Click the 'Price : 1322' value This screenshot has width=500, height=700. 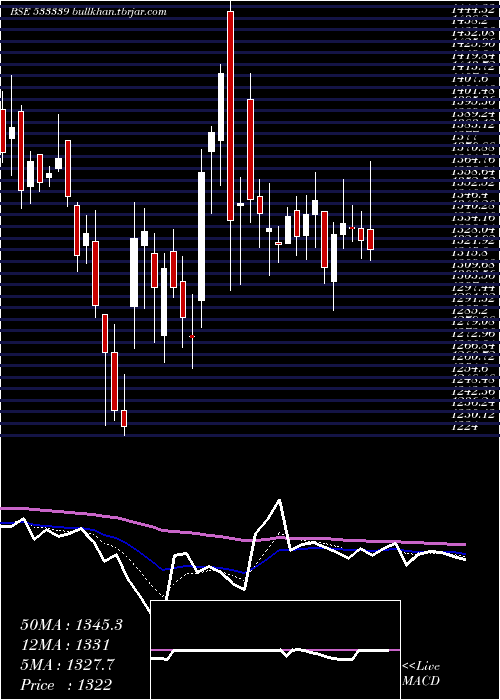(x=66, y=684)
